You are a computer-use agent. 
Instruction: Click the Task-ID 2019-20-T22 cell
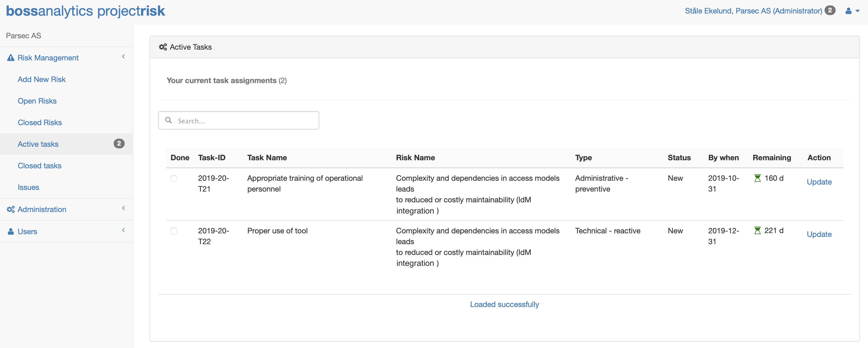[x=213, y=236]
